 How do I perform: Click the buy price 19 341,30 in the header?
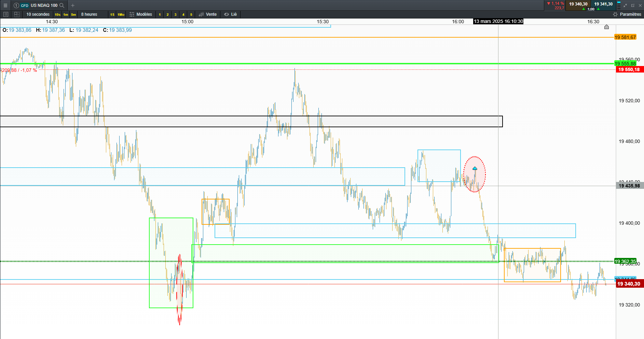(x=603, y=4)
